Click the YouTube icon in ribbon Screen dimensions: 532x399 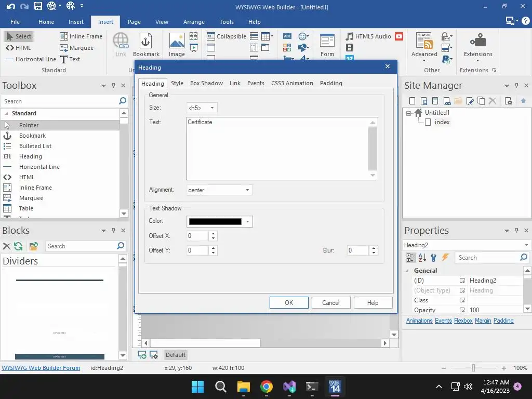pyautogui.click(x=399, y=36)
